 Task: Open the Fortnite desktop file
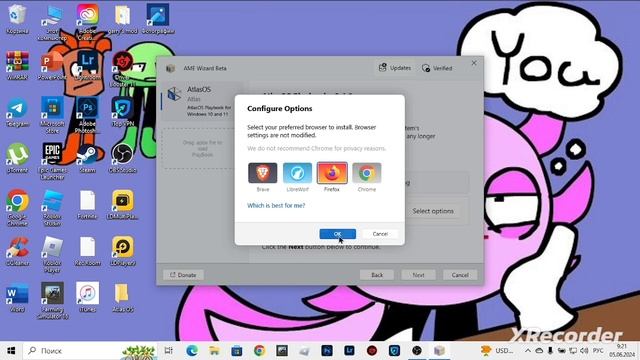(x=87, y=205)
